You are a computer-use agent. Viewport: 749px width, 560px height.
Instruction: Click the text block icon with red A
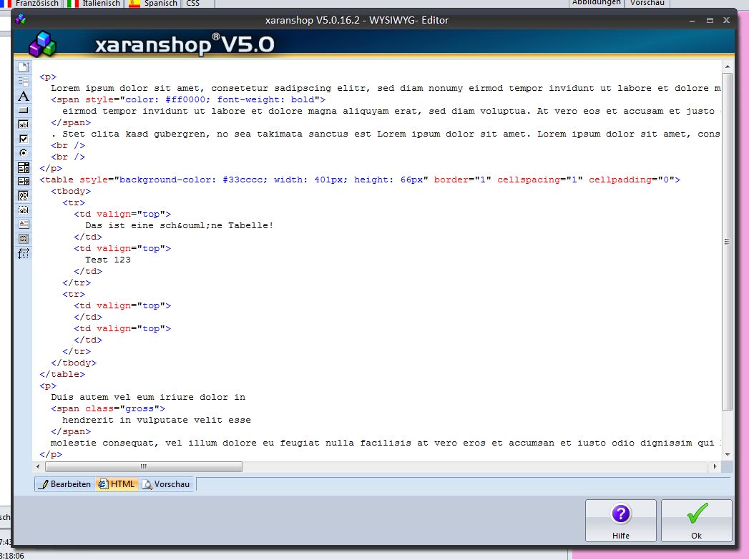[24, 224]
